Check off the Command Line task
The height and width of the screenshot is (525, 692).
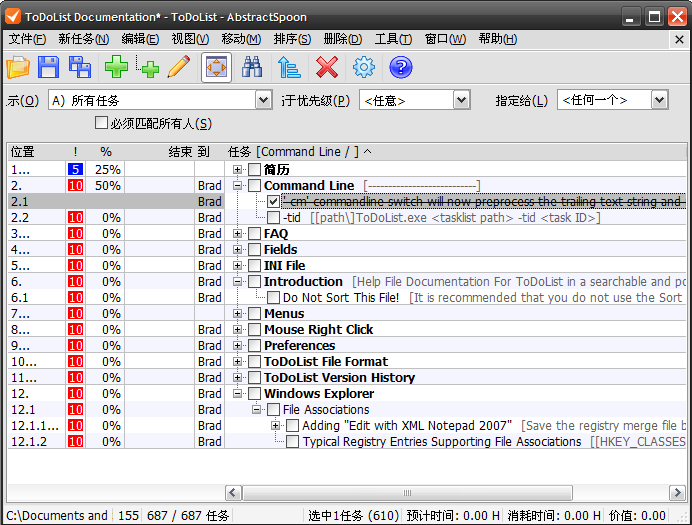(x=254, y=186)
